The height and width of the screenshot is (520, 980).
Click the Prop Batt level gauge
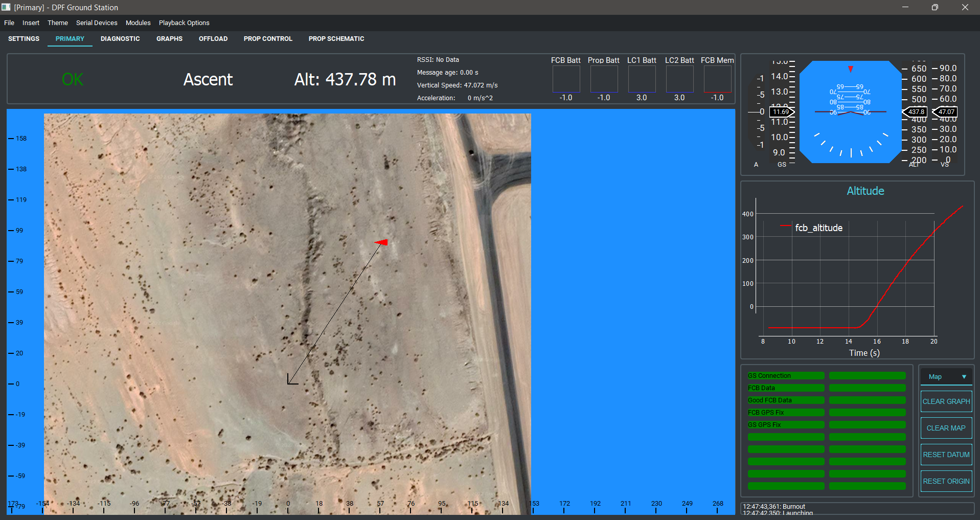(604, 79)
